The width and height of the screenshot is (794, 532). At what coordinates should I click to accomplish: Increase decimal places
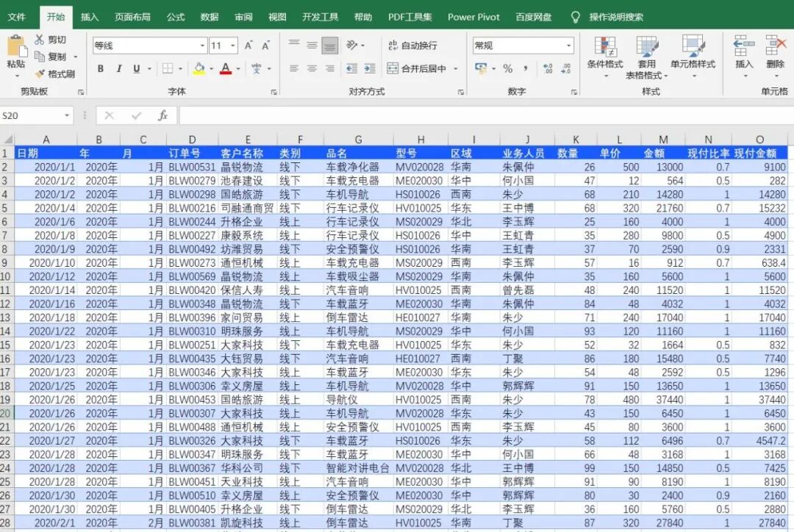tap(548, 68)
